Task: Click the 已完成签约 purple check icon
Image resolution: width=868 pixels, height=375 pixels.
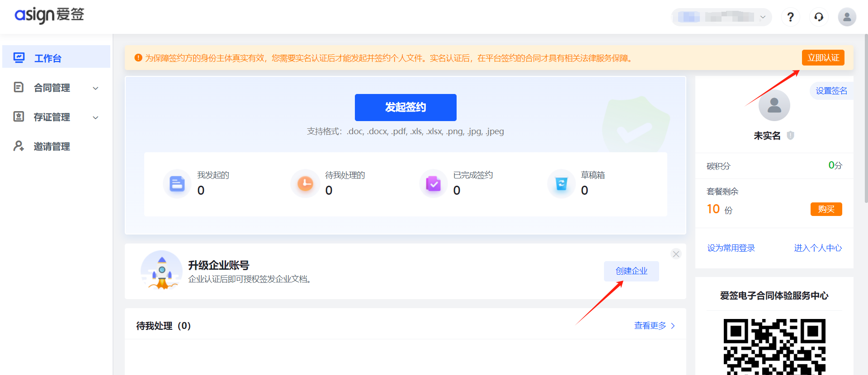Action: coord(433,183)
